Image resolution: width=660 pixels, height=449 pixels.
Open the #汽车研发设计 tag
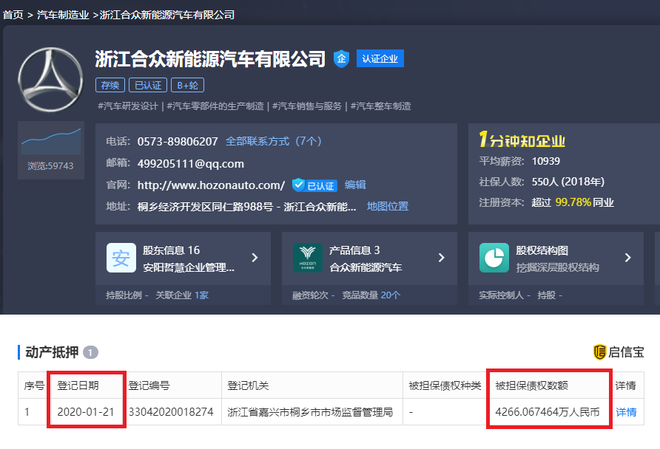coord(128,106)
